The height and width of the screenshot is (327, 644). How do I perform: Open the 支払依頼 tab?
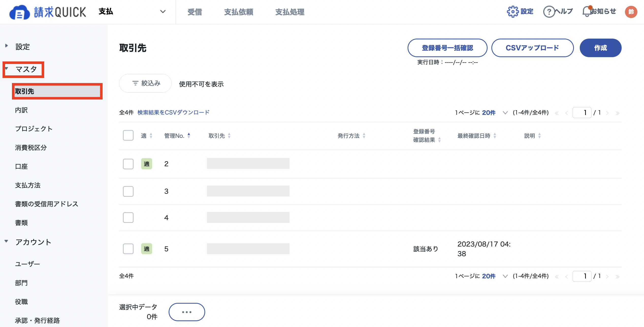[x=238, y=12]
